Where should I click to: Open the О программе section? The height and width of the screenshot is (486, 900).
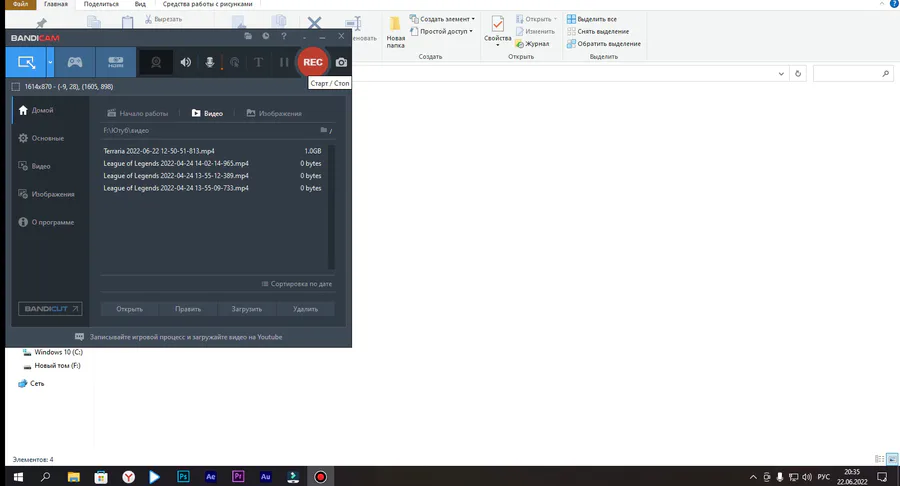pyautogui.click(x=51, y=222)
